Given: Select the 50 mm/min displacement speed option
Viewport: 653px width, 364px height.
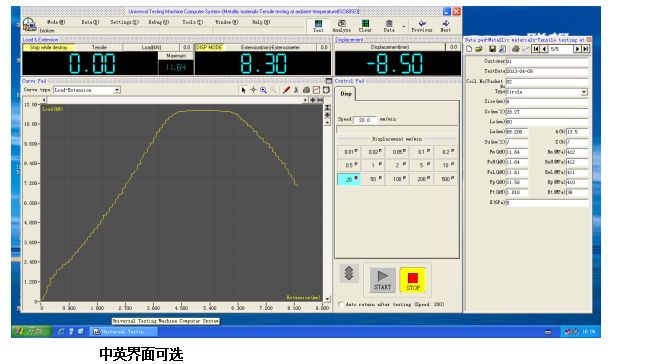Looking at the screenshot, I should click(373, 179).
